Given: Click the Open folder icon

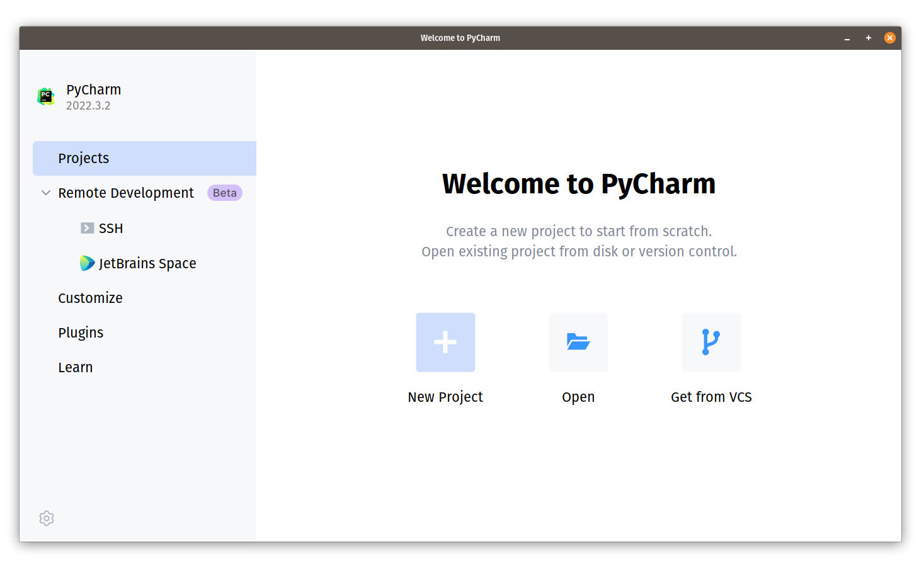Looking at the screenshot, I should point(578,342).
